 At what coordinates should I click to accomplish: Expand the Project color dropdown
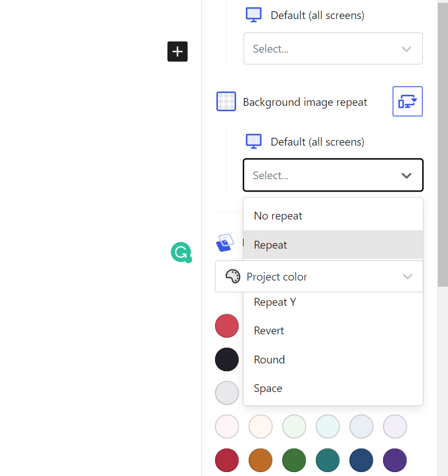408,276
